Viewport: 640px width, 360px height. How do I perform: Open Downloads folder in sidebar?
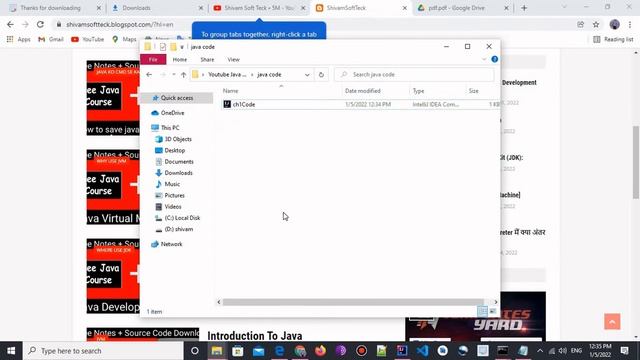pyautogui.click(x=178, y=173)
